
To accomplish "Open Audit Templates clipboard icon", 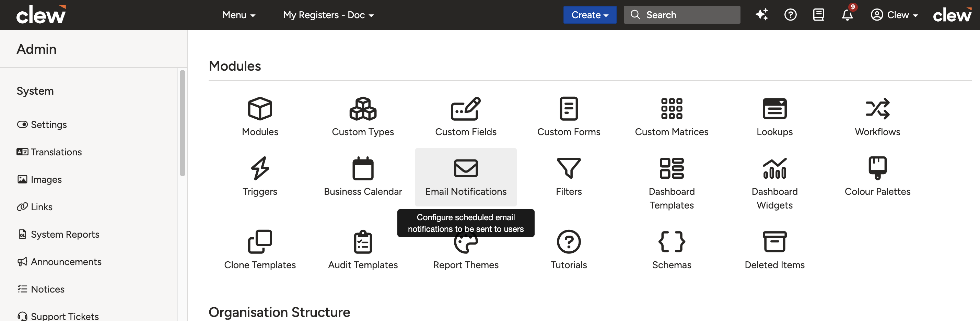I will tap(363, 241).
